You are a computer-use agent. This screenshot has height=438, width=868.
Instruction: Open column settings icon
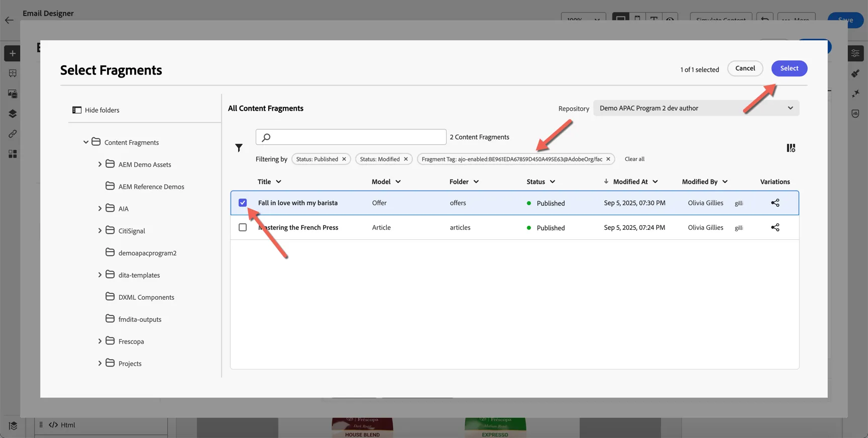tap(791, 148)
